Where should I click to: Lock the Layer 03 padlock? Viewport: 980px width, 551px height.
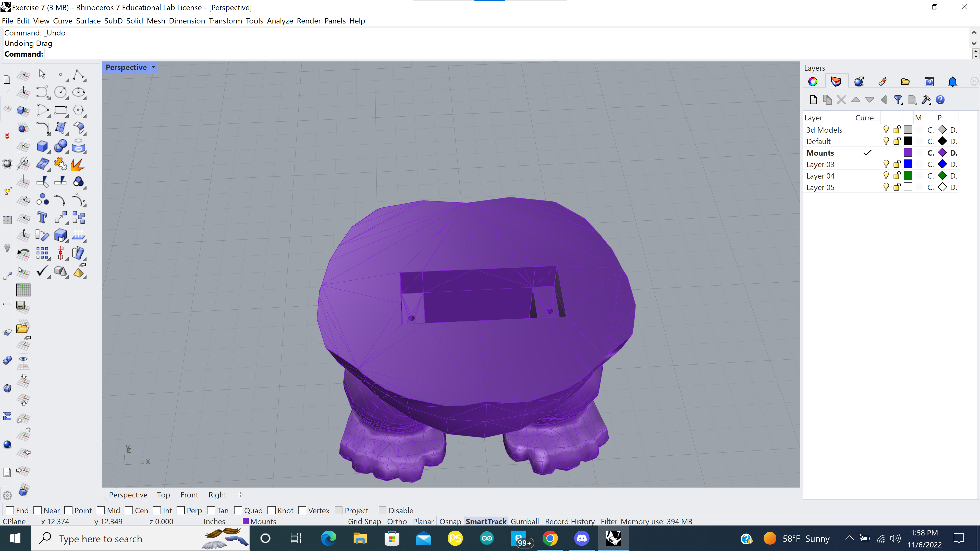(897, 164)
